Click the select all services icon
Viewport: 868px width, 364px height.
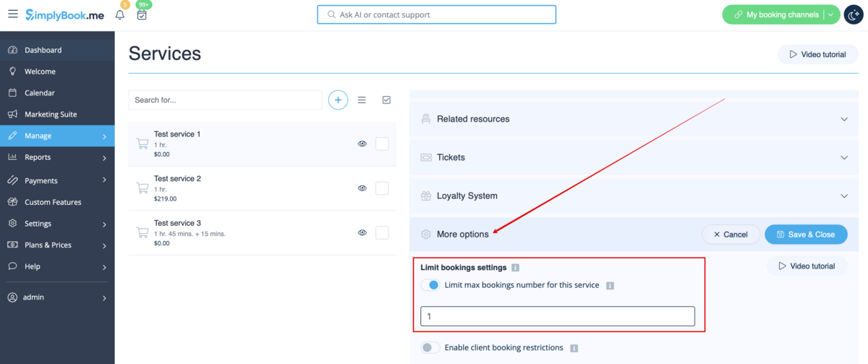point(386,100)
